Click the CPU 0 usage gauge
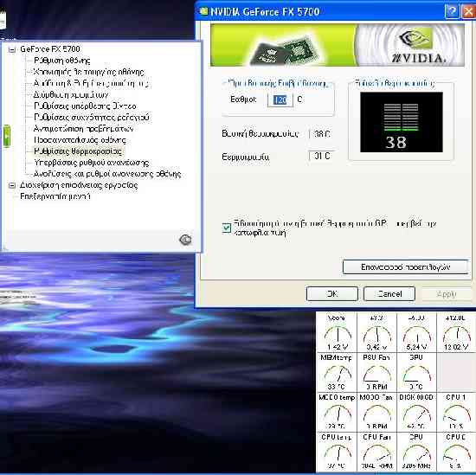Viewport: 476px width, 475px height. coord(456,452)
